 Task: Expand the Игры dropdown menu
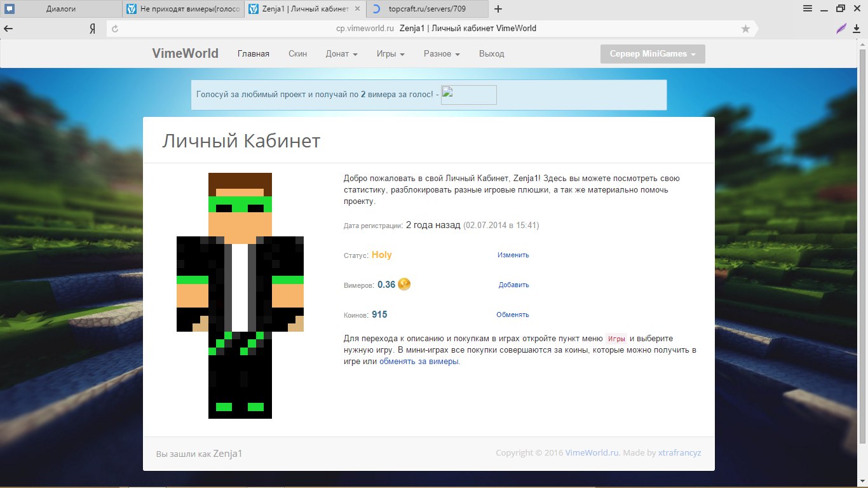click(x=390, y=54)
